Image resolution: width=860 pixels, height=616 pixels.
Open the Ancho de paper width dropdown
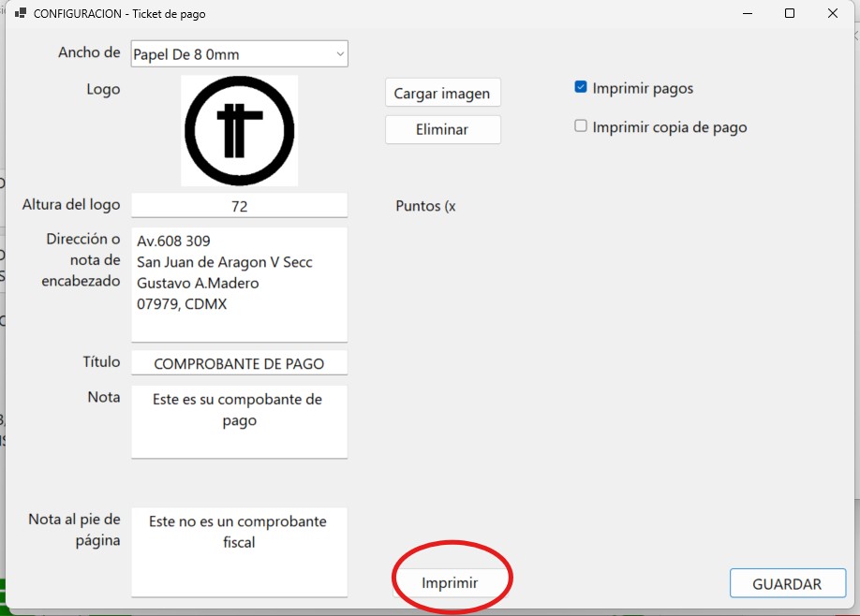(x=239, y=54)
